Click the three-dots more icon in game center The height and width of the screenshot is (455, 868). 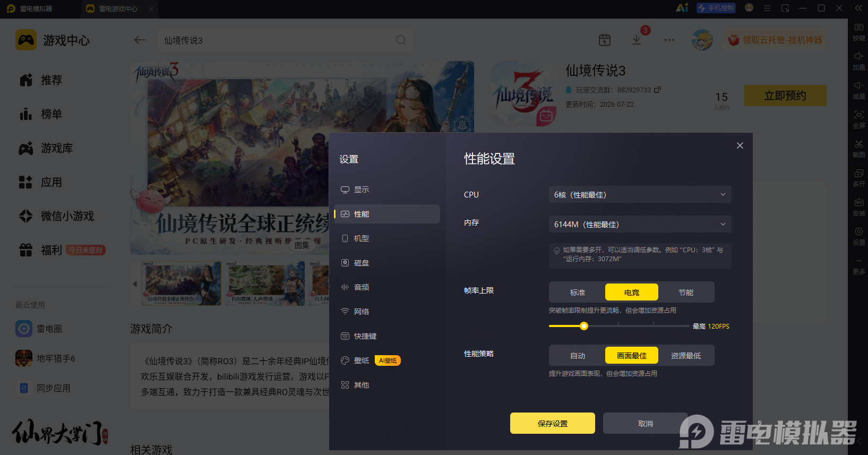tap(669, 40)
